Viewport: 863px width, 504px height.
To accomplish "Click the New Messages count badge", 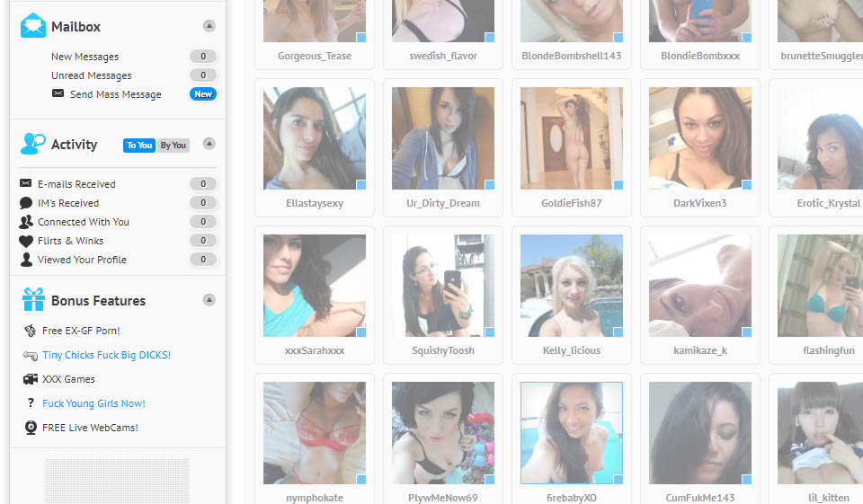I will pos(203,56).
